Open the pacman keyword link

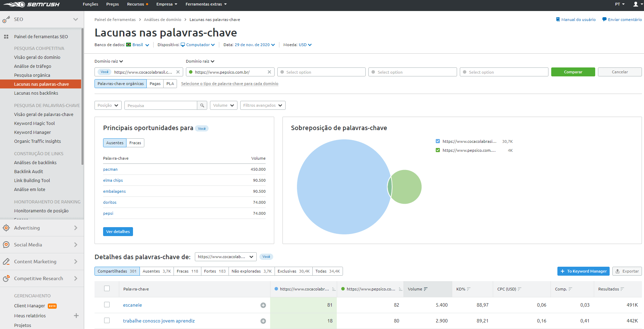pos(110,169)
